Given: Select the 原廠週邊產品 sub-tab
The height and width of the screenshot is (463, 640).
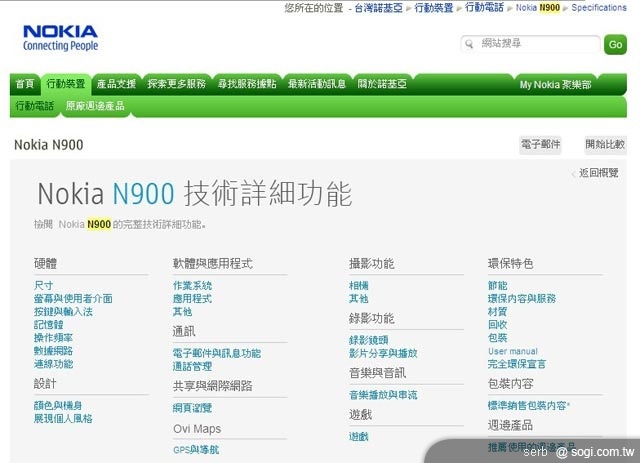Looking at the screenshot, I should click(95, 106).
